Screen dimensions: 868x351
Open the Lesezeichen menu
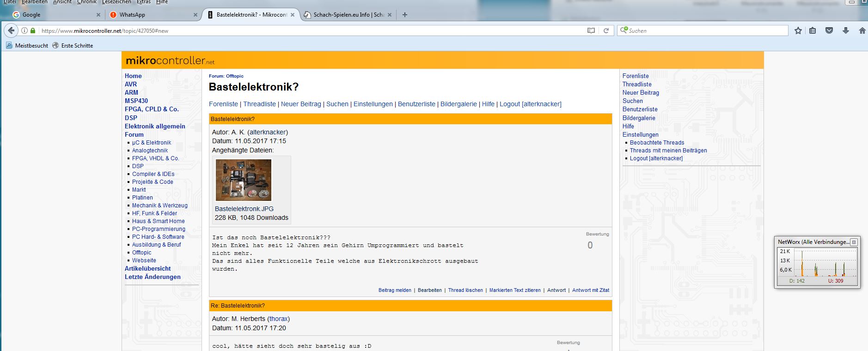(116, 2)
